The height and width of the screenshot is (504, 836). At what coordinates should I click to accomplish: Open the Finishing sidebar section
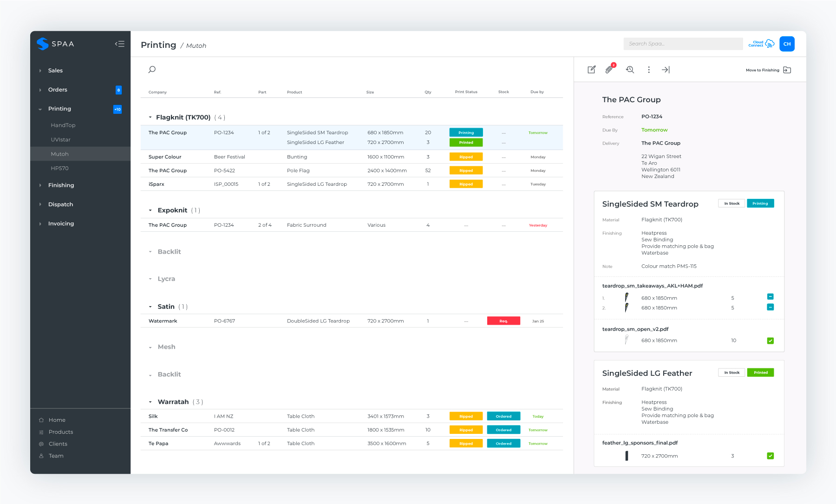[x=61, y=185]
